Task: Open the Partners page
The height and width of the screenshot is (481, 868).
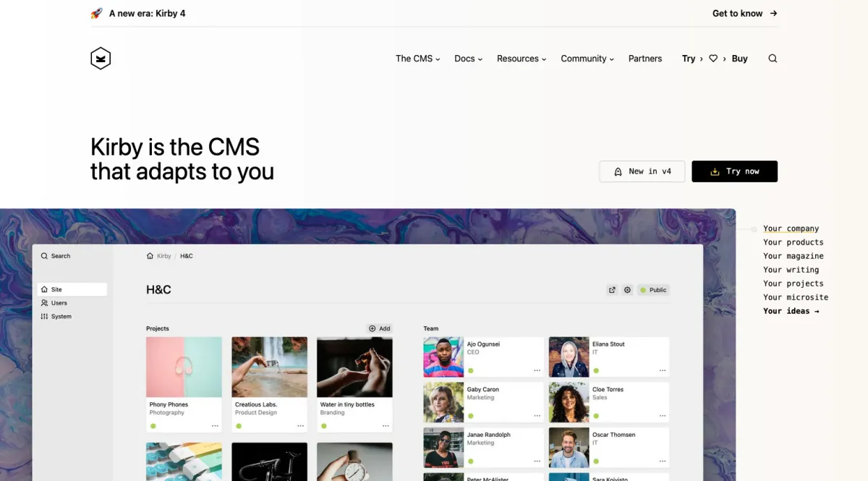Action: coord(645,59)
